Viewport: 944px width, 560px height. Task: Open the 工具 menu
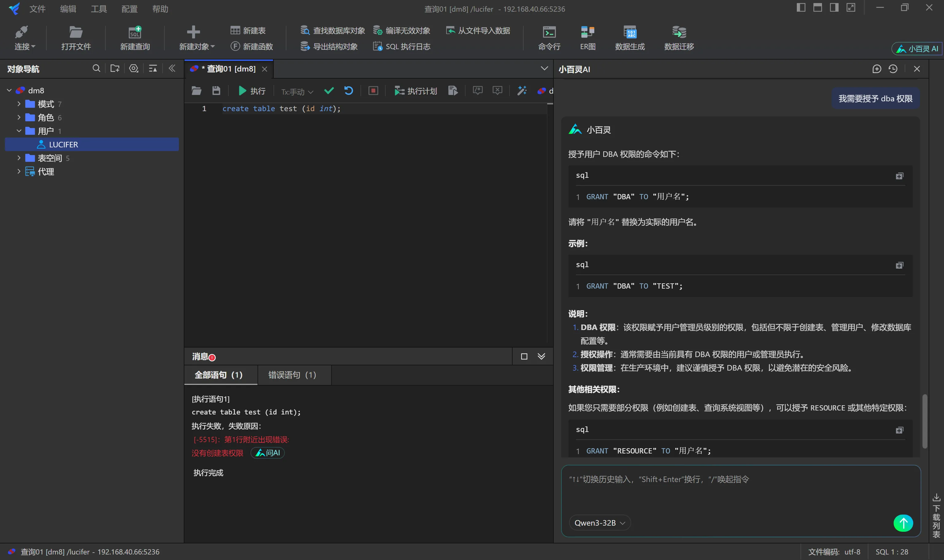[x=99, y=9]
